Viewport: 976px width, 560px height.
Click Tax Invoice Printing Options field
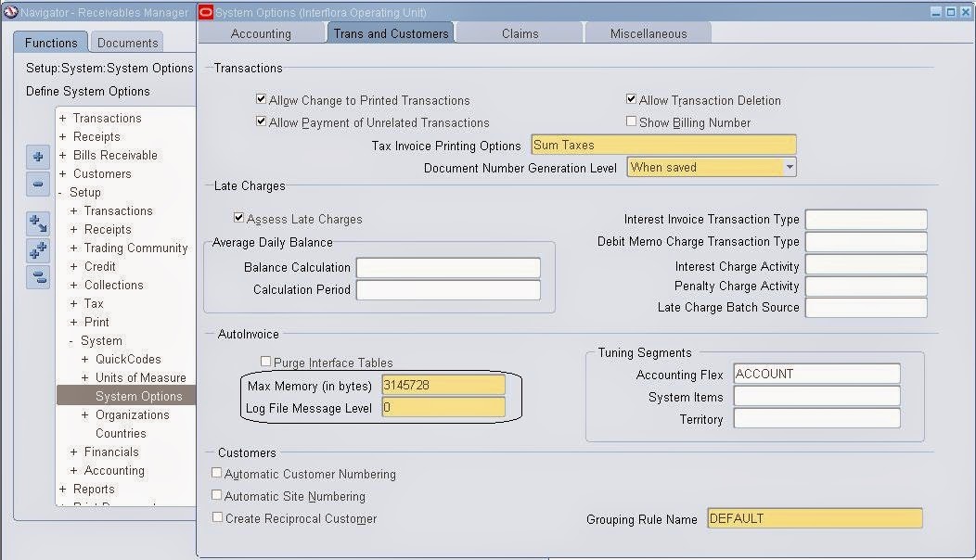click(x=663, y=145)
